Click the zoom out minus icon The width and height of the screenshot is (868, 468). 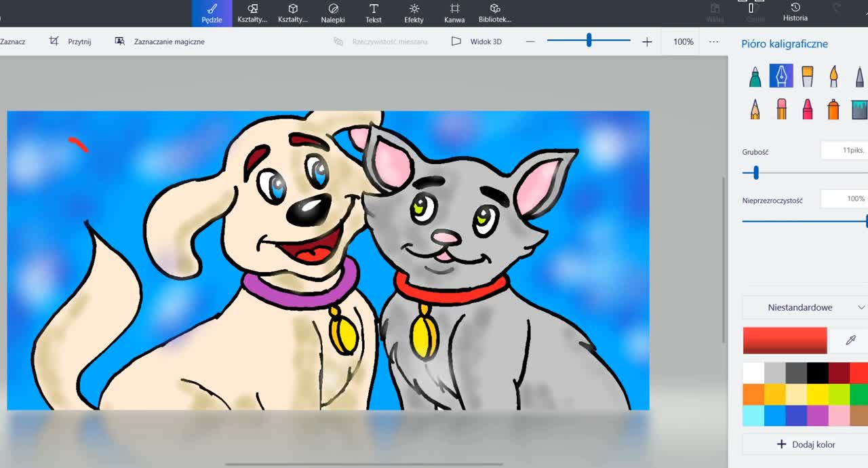(530, 41)
